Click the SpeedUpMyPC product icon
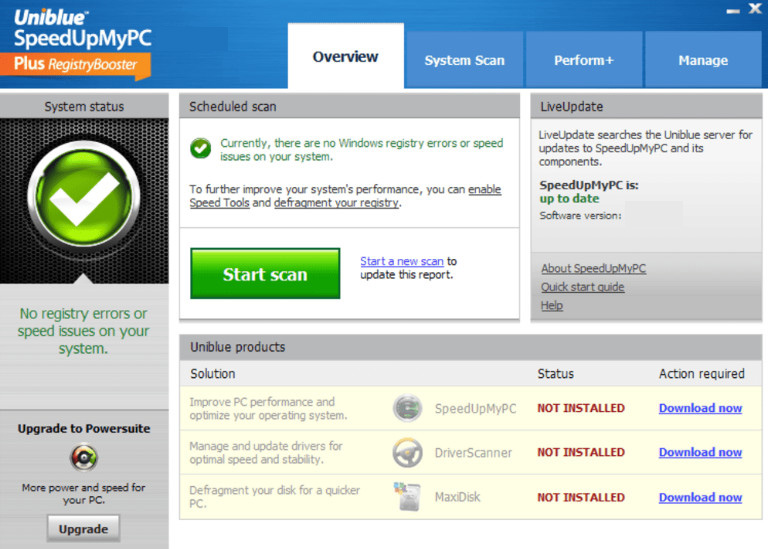The image size is (768, 549). click(x=408, y=408)
